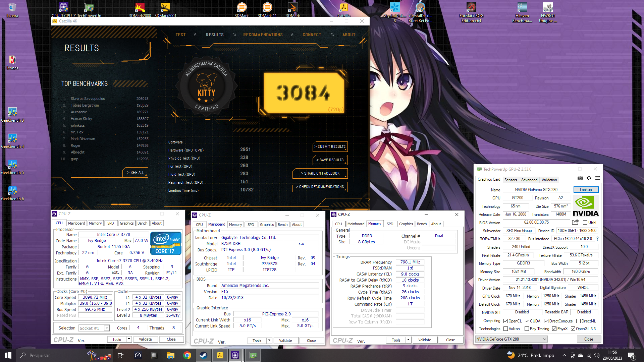The height and width of the screenshot is (362, 644).
Task: Click SUBMIT RESULTS in Catzilla
Action: [x=330, y=146]
